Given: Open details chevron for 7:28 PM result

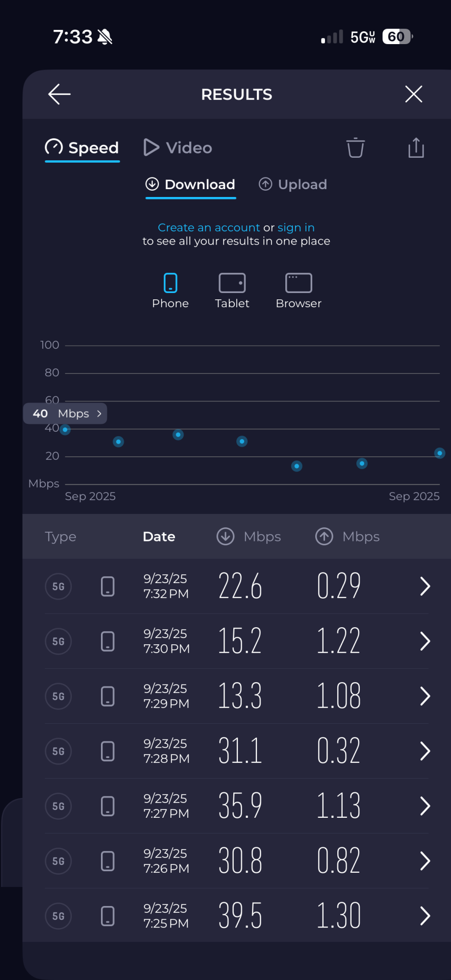Looking at the screenshot, I should click(x=425, y=751).
